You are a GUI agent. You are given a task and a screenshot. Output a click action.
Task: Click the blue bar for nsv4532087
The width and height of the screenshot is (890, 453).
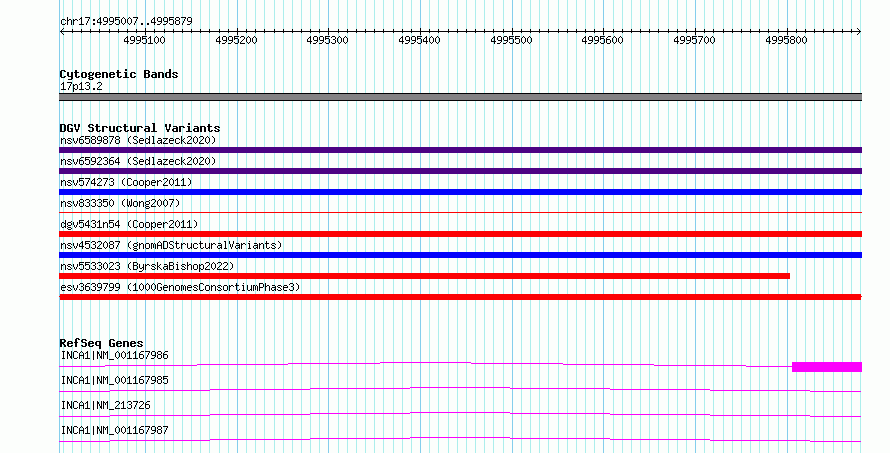point(460,255)
